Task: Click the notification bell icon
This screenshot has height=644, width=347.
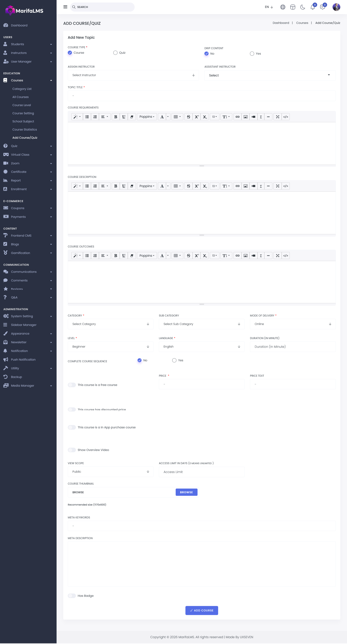Action: pos(312,7)
